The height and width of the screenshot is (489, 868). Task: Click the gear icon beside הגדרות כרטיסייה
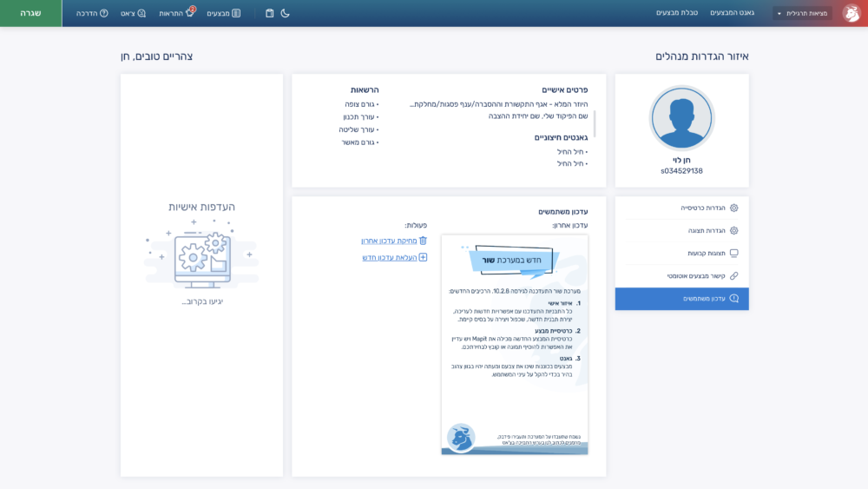pos(734,208)
